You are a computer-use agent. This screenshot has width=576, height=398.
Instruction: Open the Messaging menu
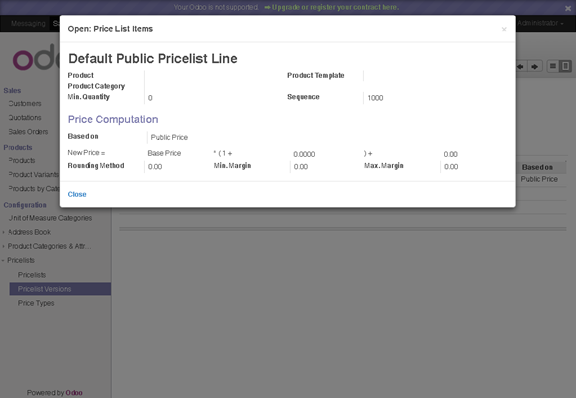[x=28, y=24]
